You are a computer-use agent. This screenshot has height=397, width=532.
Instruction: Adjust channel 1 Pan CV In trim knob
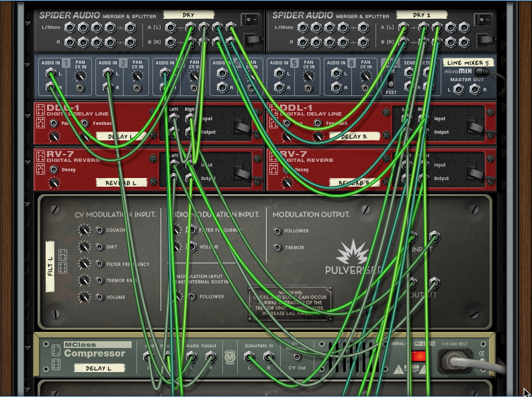[x=80, y=77]
